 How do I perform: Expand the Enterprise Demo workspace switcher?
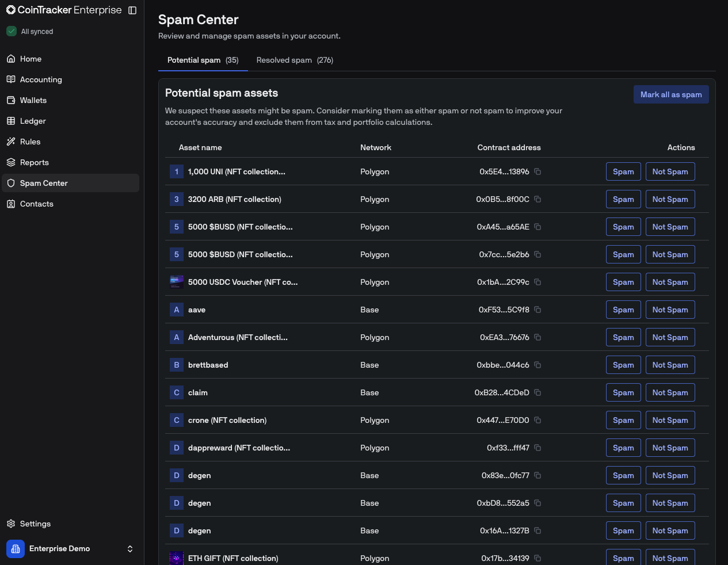[x=130, y=549]
